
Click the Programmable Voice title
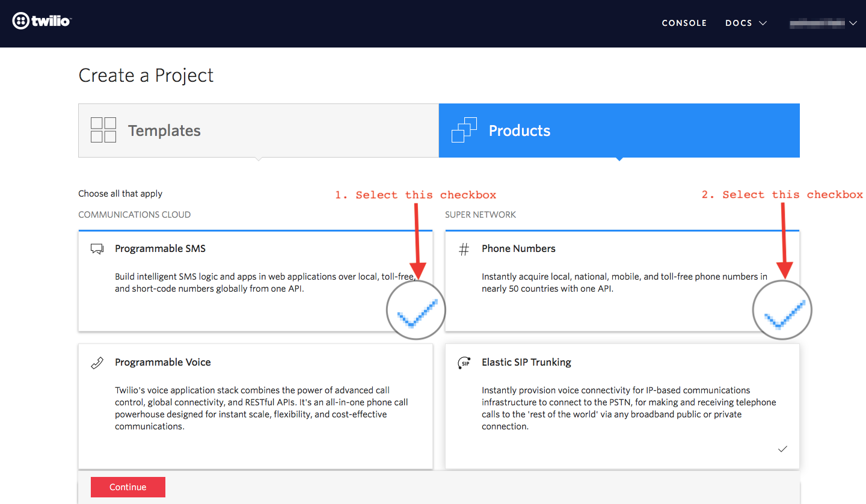(162, 362)
